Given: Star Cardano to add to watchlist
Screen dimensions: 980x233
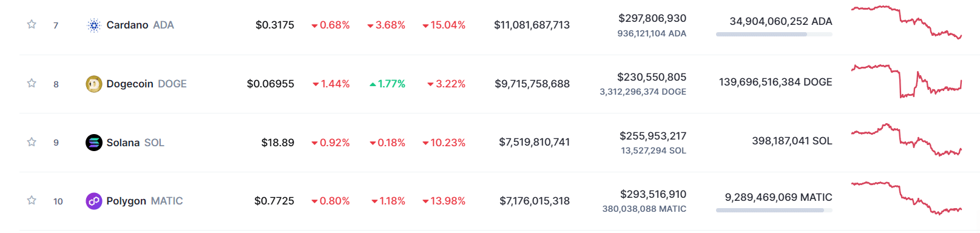Looking at the screenshot, I should point(32,24).
